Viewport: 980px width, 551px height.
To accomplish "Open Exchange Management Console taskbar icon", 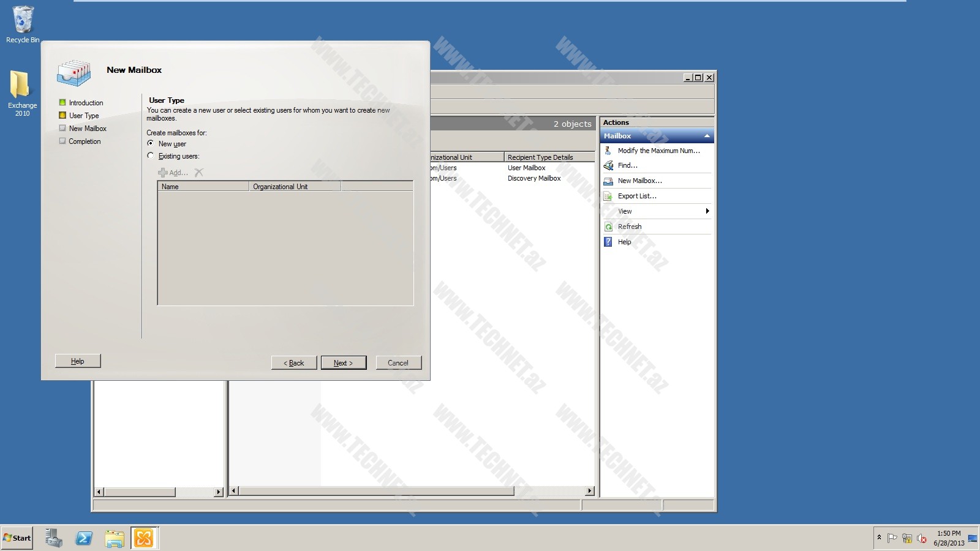I will (x=144, y=538).
